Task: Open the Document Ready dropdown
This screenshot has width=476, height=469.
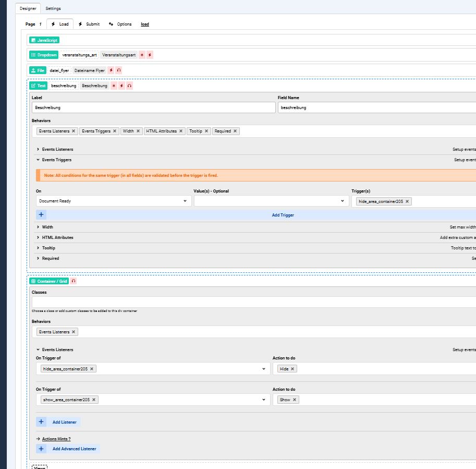Action: [x=113, y=201]
